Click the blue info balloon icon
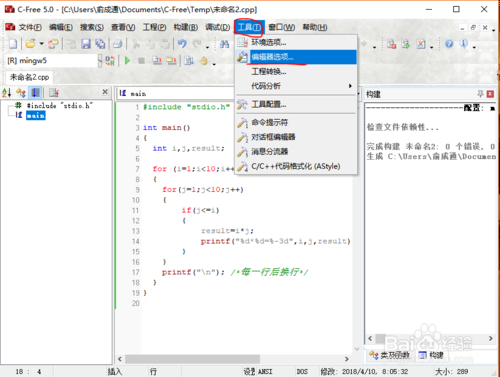The height and width of the screenshot is (377, 500). 464,44
